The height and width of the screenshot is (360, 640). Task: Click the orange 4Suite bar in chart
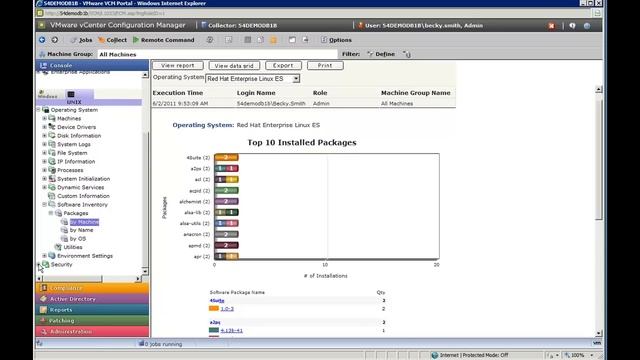tap(226, 158)
